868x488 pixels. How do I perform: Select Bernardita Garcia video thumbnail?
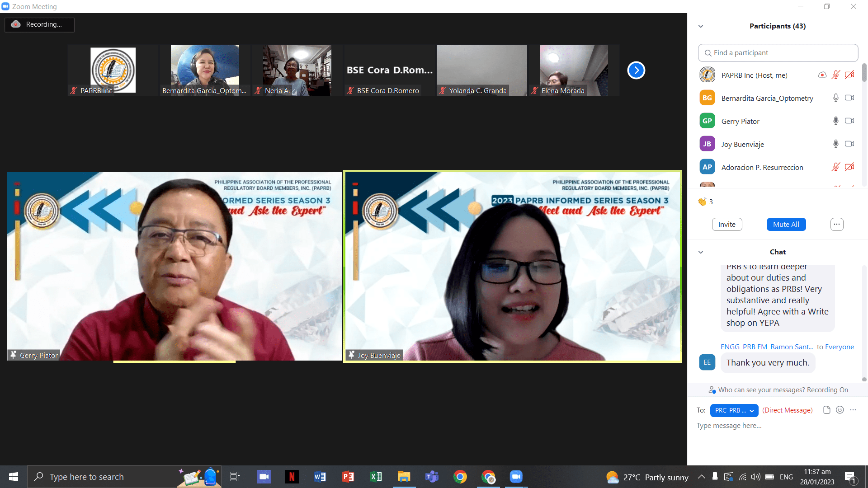click(x=205, y=70)
